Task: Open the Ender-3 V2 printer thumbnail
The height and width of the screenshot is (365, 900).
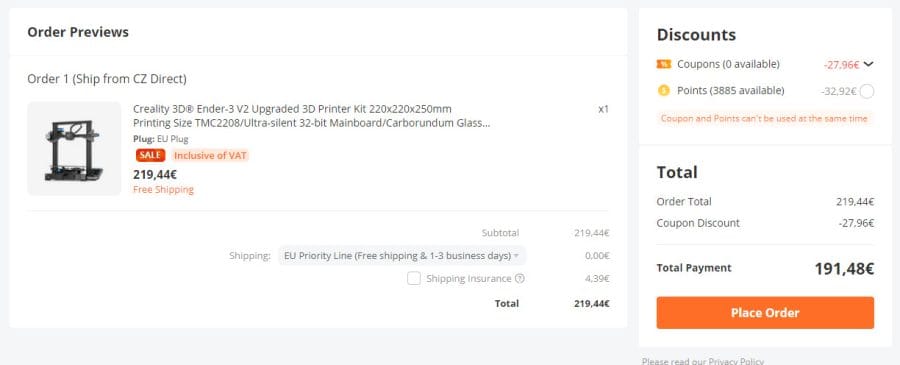Action: point(74,149)
